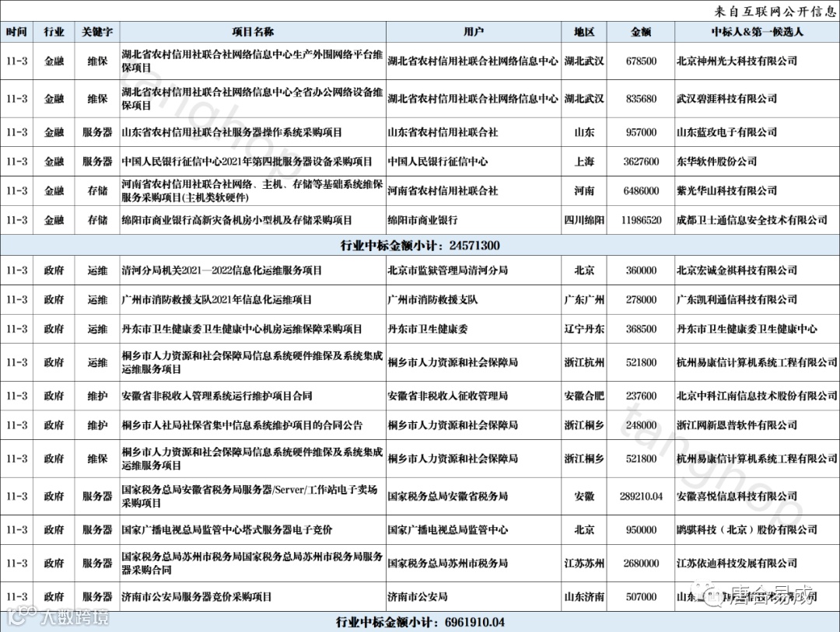Select winner 广东凯利通信科技有限公司
840x632 pixels.
[x=737, y=300]
